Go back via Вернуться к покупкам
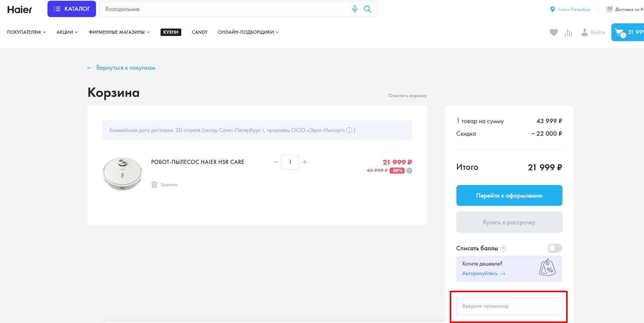Image resolution: width=644 pixels, height=323 pixels. (121, 68)
